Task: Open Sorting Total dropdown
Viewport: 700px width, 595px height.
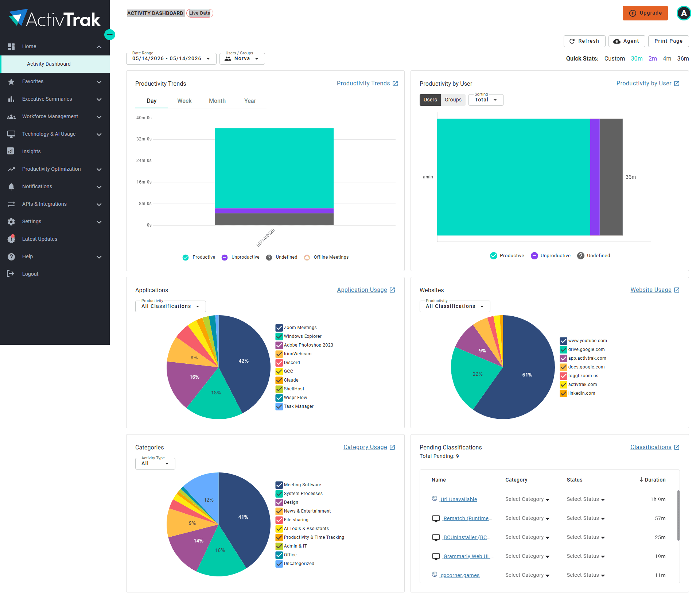Action: point(486,100)
